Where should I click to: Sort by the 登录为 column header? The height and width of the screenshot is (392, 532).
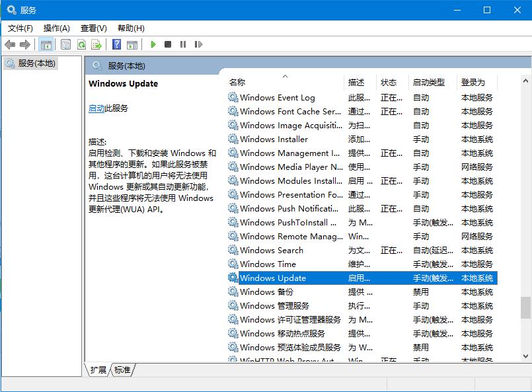(477, 82)
